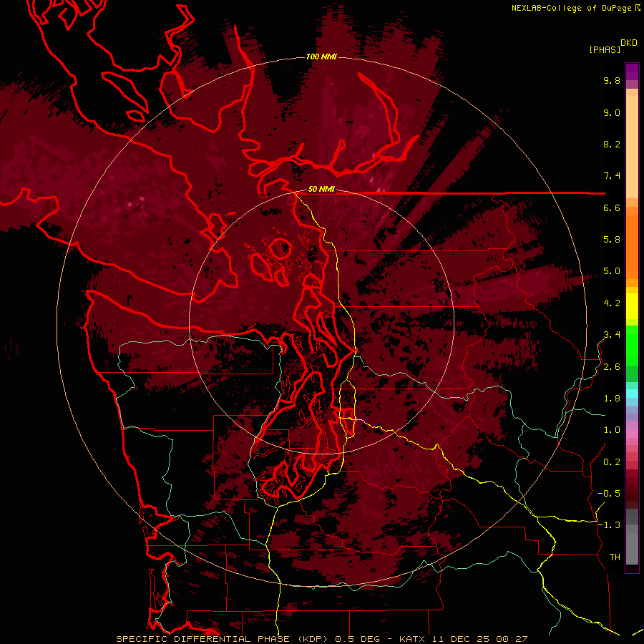Click the 0.2 scale value

612,462
